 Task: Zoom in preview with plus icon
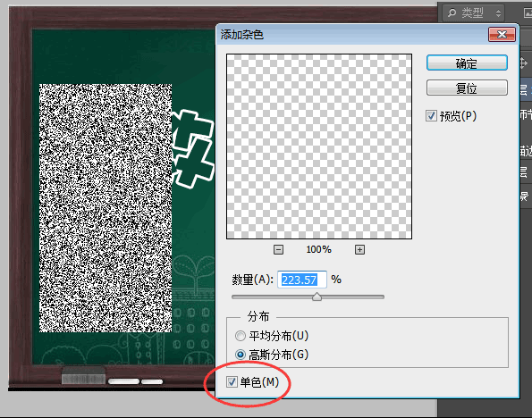point(359,250)
